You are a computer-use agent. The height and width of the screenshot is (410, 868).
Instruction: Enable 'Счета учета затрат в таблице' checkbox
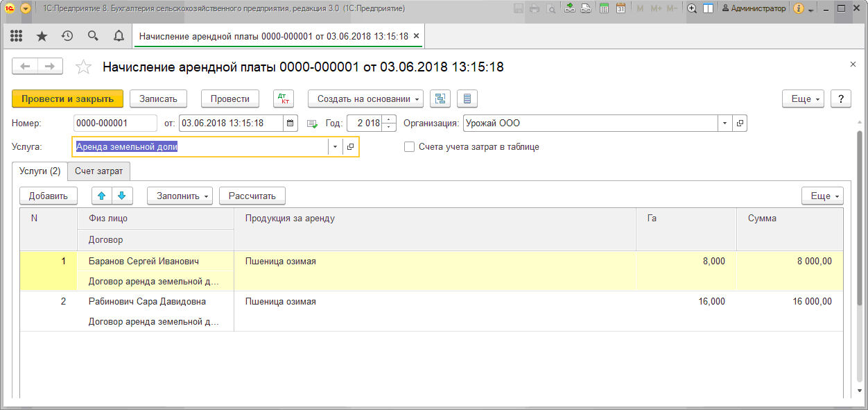point(409,147)
